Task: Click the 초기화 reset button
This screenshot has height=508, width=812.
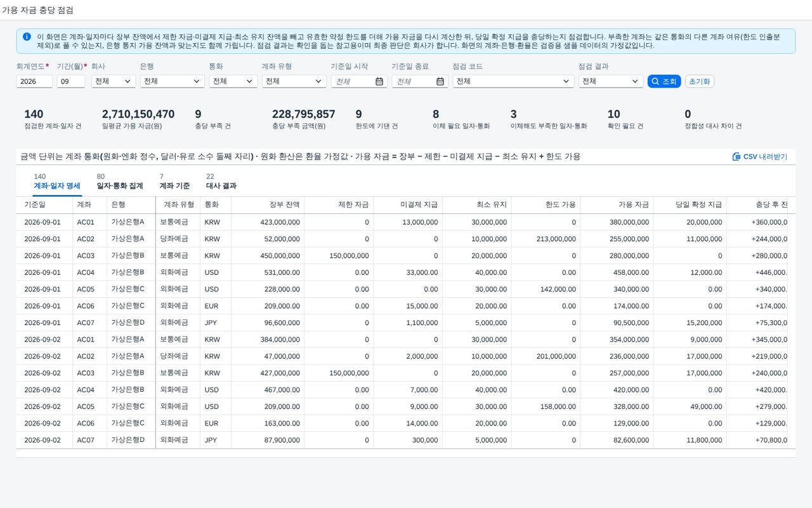Action: click(x=700, y=81)
